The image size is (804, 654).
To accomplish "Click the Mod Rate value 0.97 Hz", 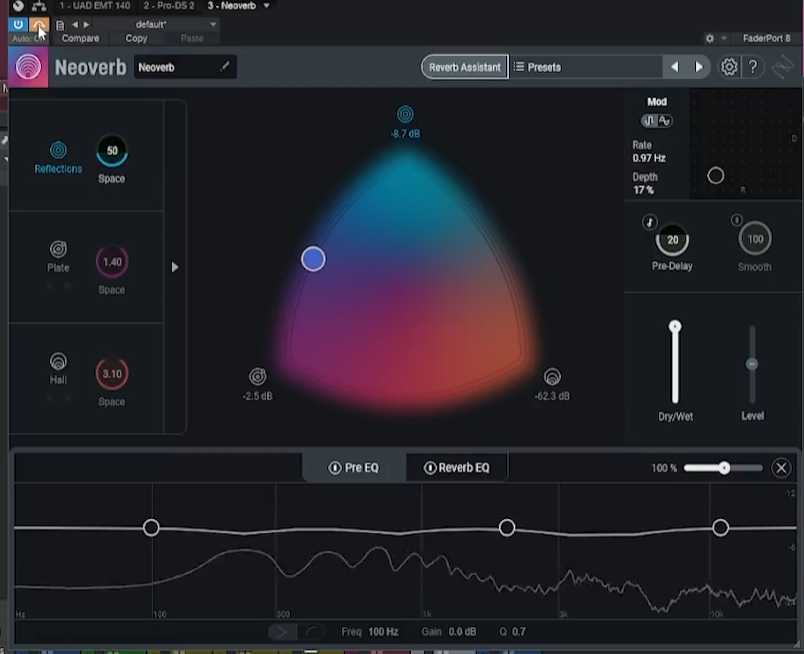I will 649,158.
